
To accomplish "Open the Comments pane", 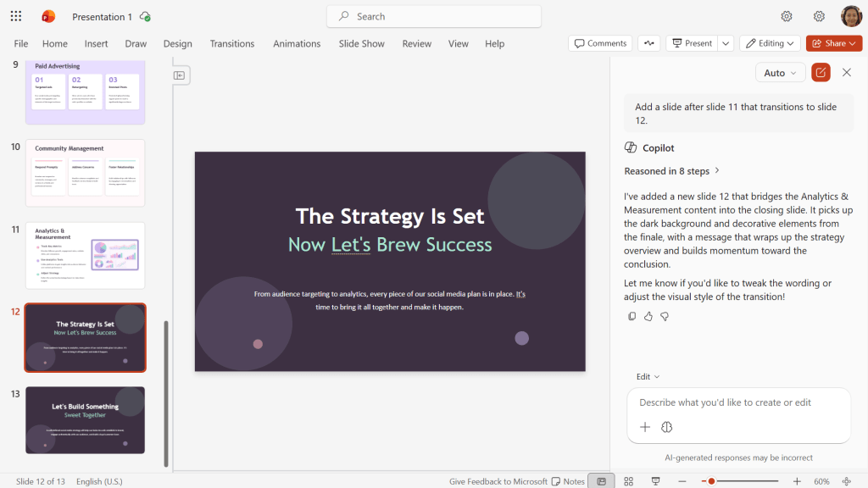I will tap(601, 43).
